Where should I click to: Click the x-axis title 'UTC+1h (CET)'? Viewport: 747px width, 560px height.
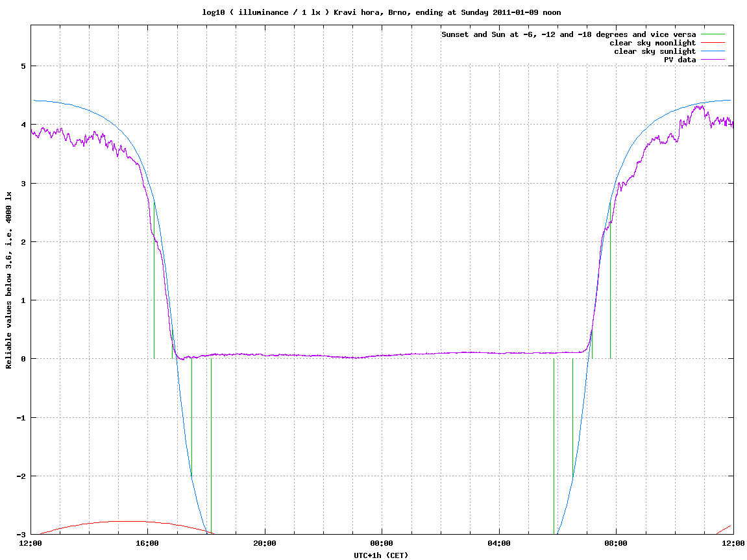point(381,555)
